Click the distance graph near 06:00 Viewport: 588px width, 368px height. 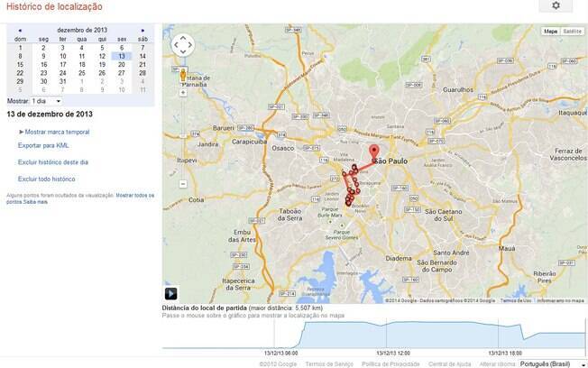pos(274,335)
